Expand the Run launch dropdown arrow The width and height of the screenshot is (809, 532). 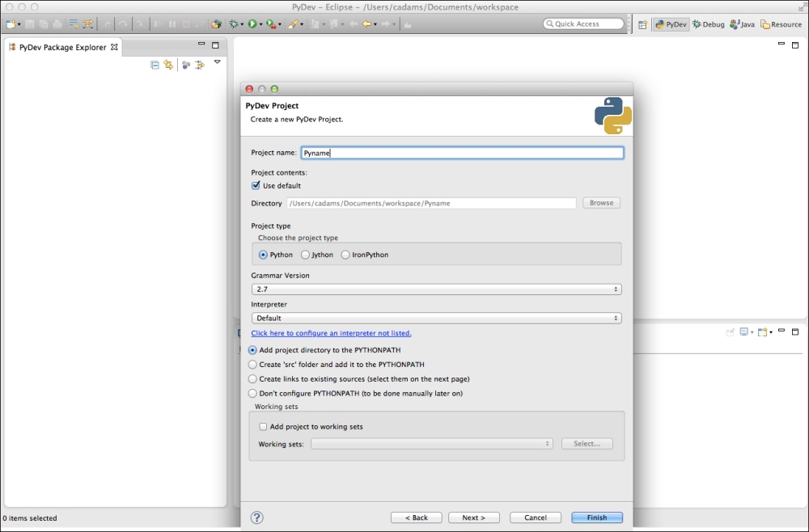tap(260, 25)
